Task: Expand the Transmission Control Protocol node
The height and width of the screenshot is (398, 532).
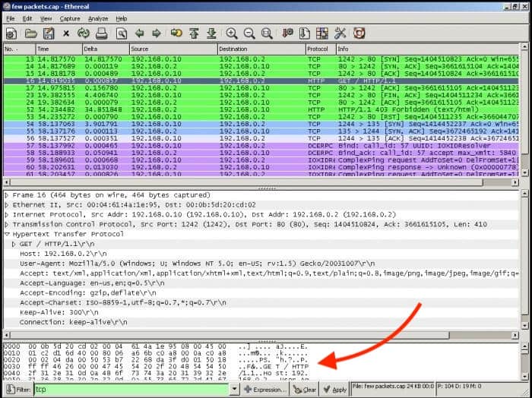Action: 7,224
